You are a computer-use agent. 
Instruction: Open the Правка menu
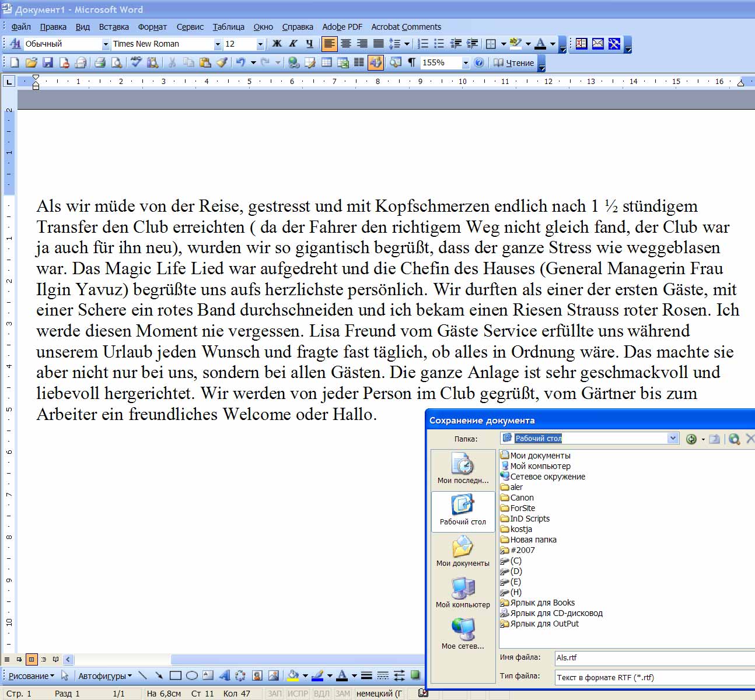pyautogui.click(x=53, y=27)
